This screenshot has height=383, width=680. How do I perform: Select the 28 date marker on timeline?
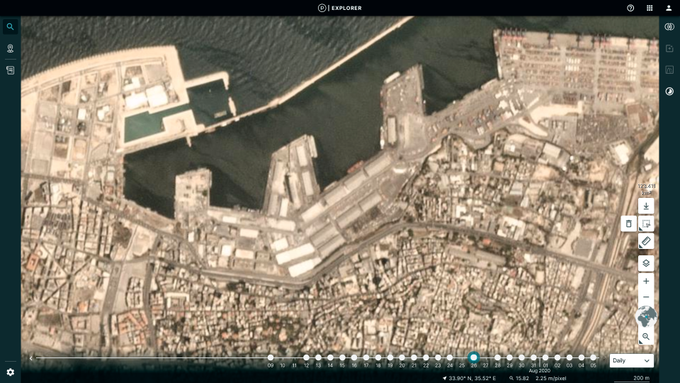coord(497,358)
